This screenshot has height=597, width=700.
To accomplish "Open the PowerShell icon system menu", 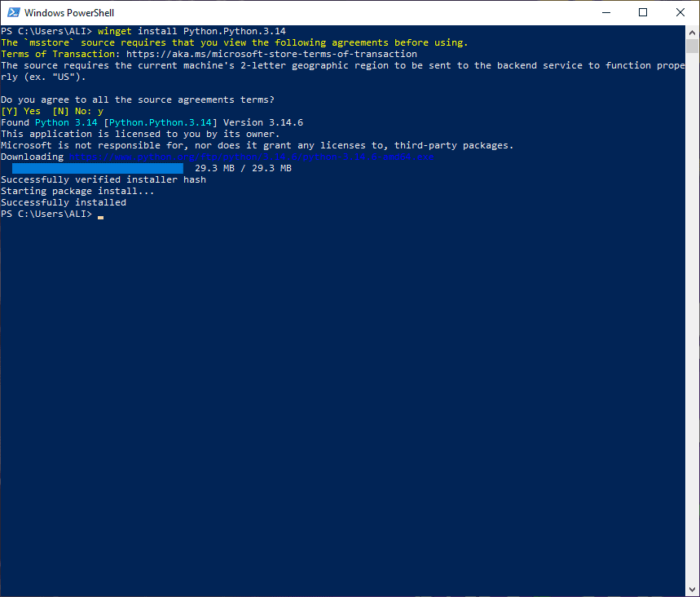I will (13, 12).
